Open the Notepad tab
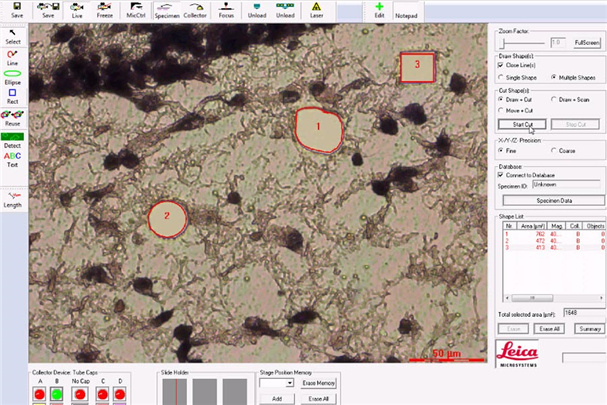Screen dimensions: 607x405 [405, 17]
